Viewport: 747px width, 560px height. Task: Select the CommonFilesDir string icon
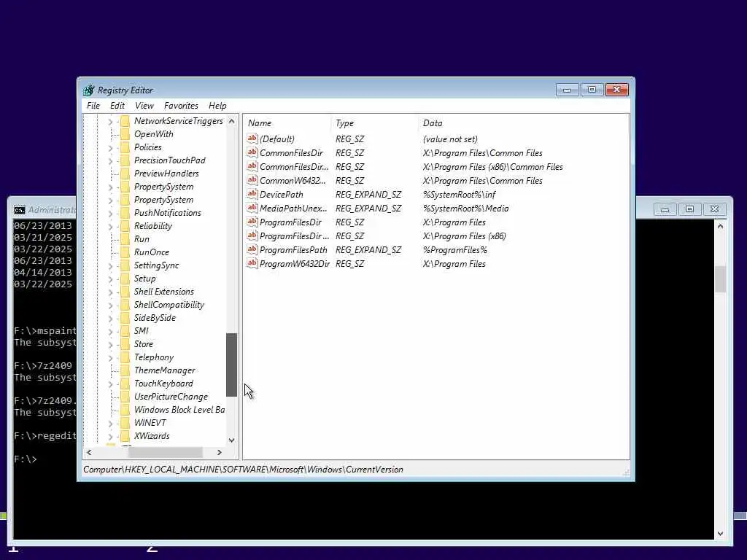pyautogui.click(x=252, y=152)
